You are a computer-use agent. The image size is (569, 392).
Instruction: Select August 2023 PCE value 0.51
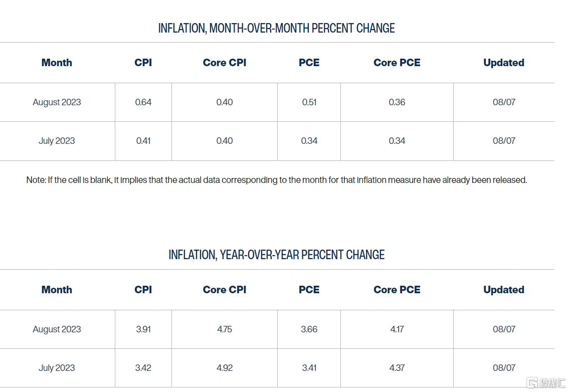[x=309, y=102]
